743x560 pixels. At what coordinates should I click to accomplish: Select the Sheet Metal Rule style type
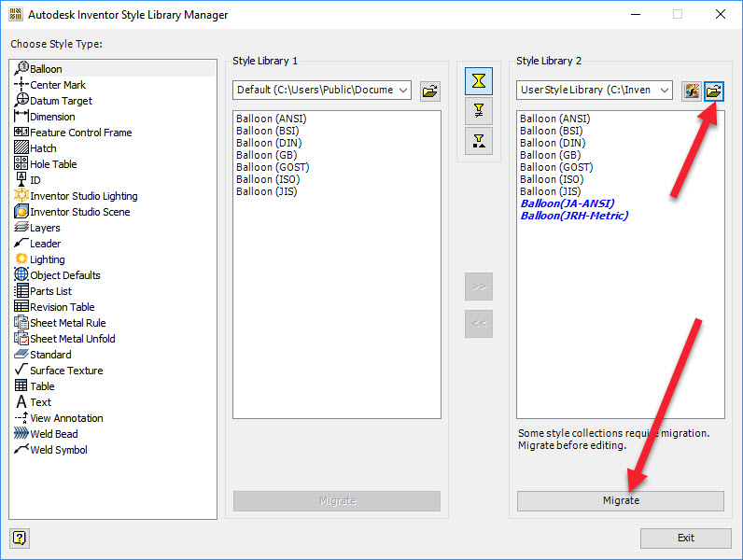pos(60,323)
